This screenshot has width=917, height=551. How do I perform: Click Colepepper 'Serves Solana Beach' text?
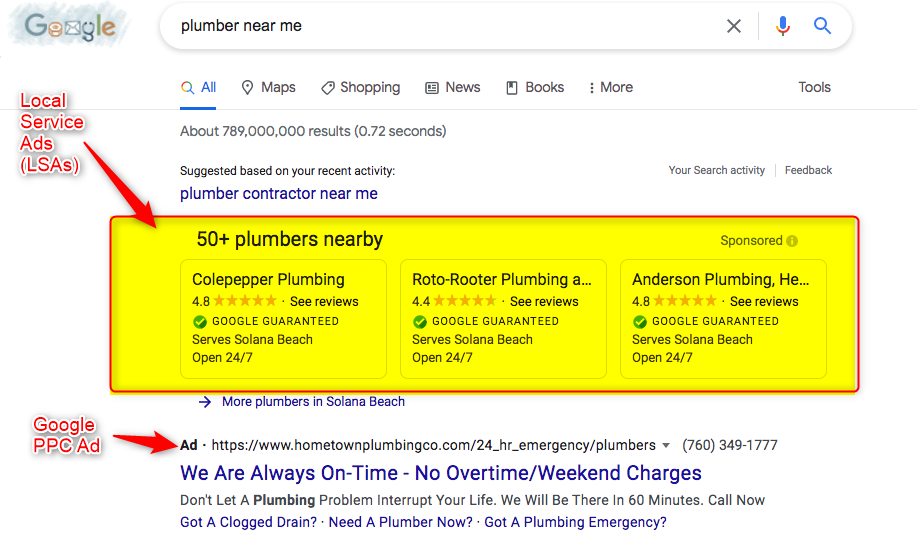click(252, 340)
